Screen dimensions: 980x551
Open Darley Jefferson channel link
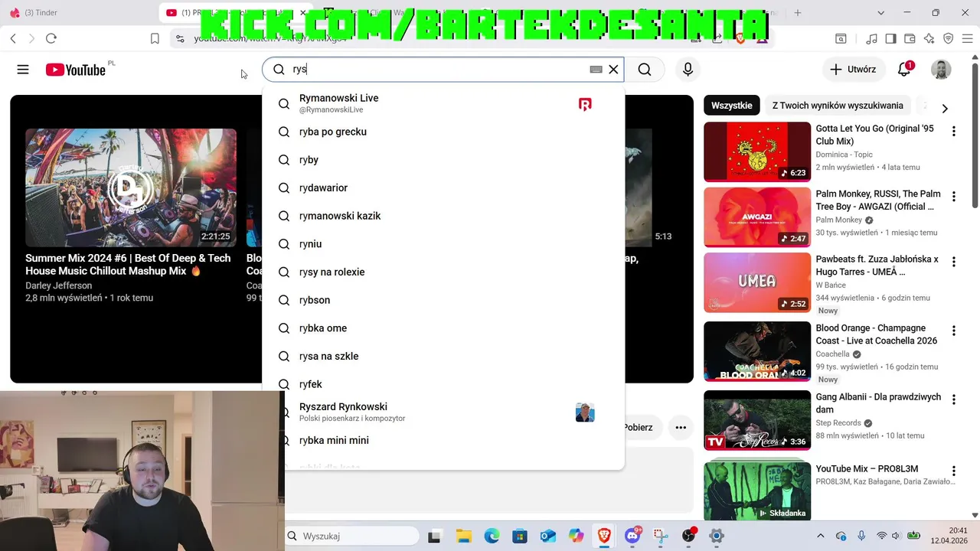(x=59, y=285)
